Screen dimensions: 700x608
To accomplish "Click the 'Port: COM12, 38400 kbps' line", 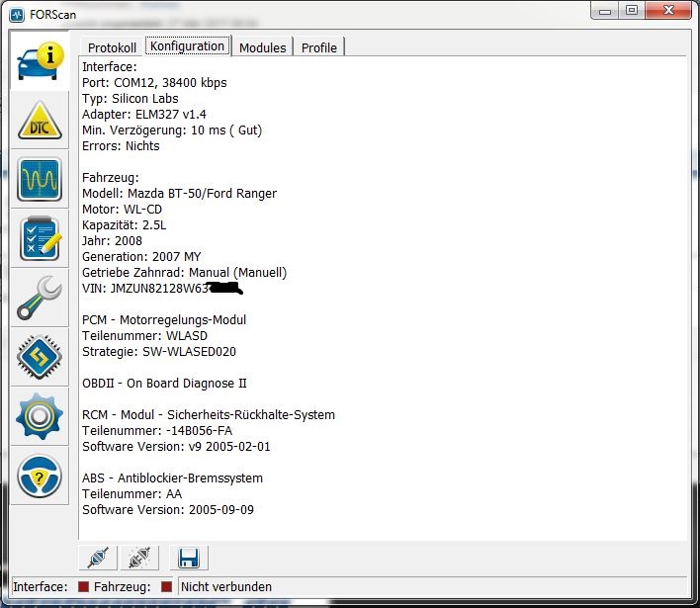I will coord(154,83).
